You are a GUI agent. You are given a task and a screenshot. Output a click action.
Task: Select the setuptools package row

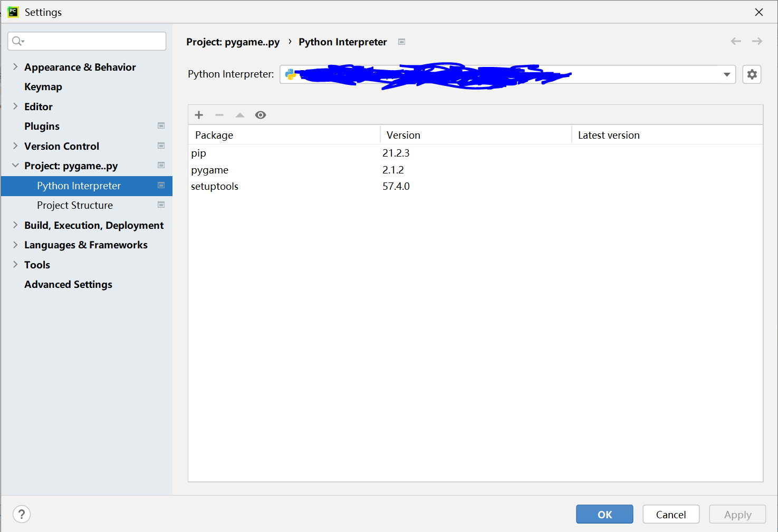pyautogui.click(x=476, y=186)
